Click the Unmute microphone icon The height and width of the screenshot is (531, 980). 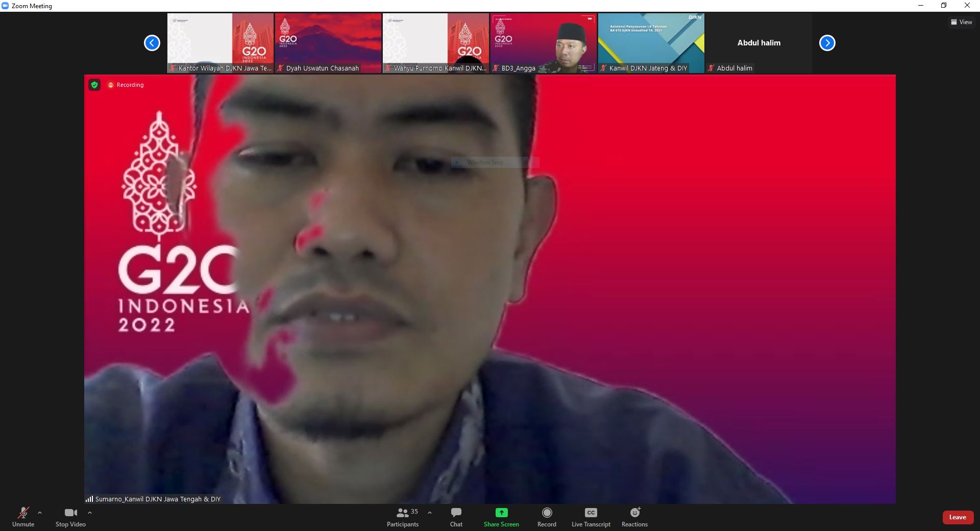point(23,513)
